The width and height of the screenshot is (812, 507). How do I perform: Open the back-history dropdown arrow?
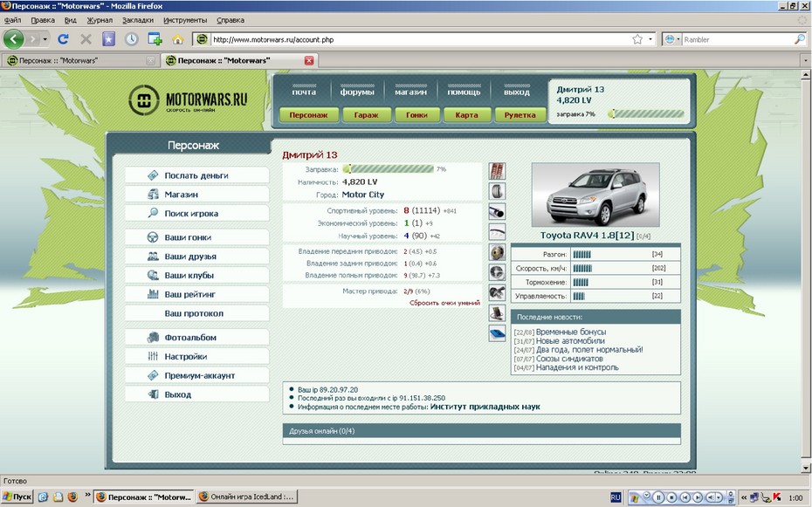click(45, 39)
